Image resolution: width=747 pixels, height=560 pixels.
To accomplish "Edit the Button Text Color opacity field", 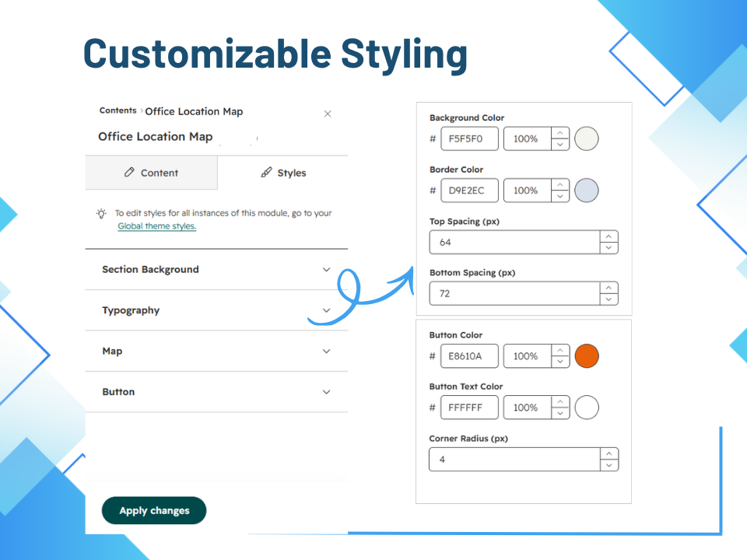I will pyautogui.click(x=528, y=407).
